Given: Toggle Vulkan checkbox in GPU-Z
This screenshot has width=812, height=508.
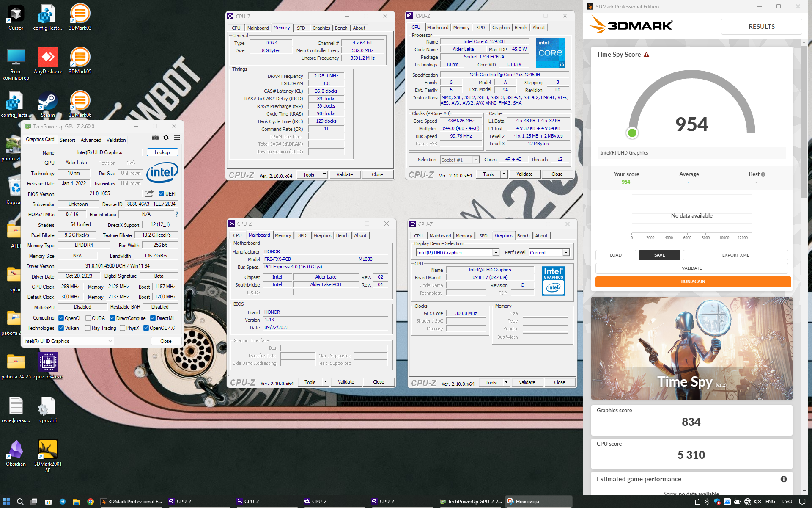Looking at the screenshot, I should [x=61, y=328].
